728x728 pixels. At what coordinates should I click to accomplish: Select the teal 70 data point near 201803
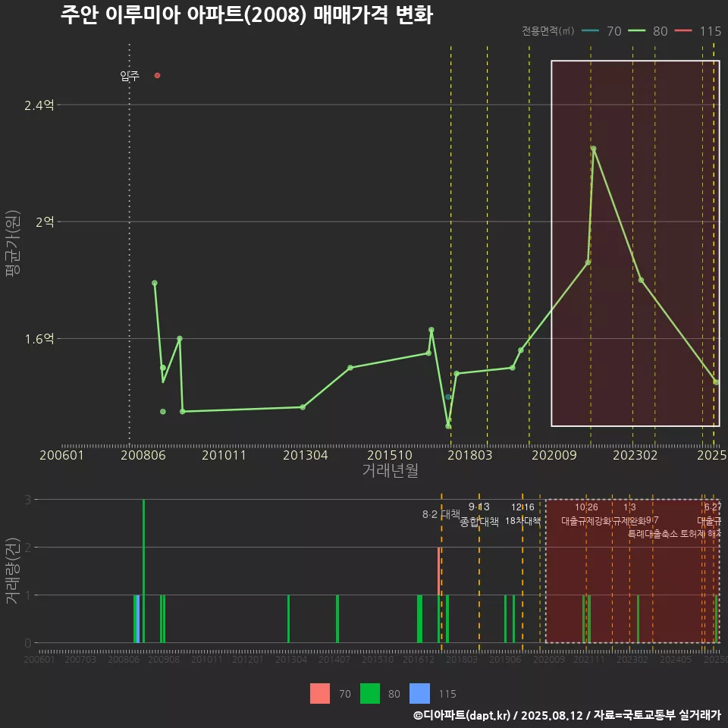point(448,397)
